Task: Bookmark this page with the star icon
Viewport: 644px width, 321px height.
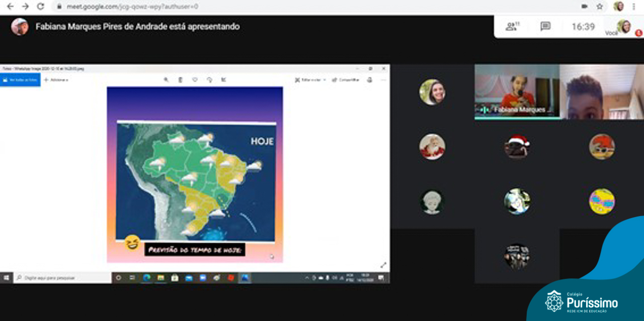Action: point(599,7)
